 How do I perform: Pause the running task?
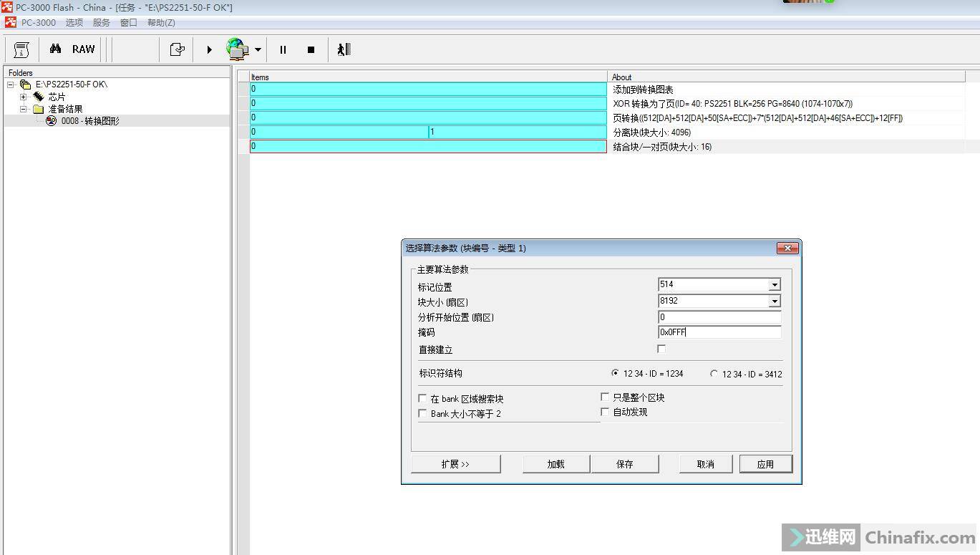[282, 49]
